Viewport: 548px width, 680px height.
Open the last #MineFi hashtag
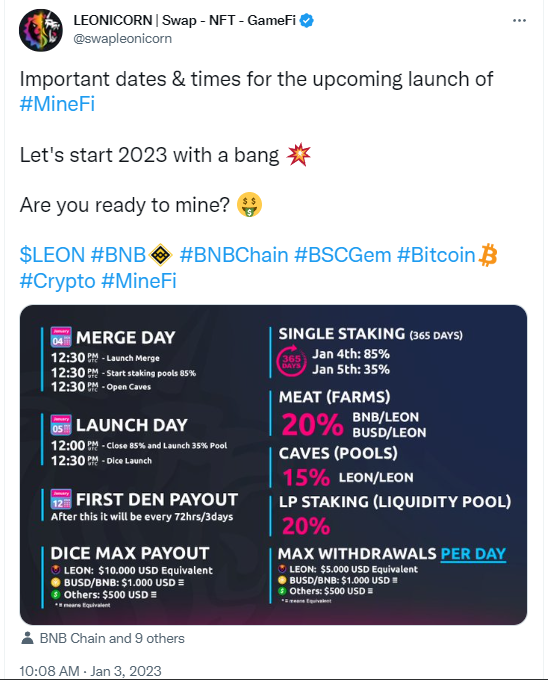[139, 281]
